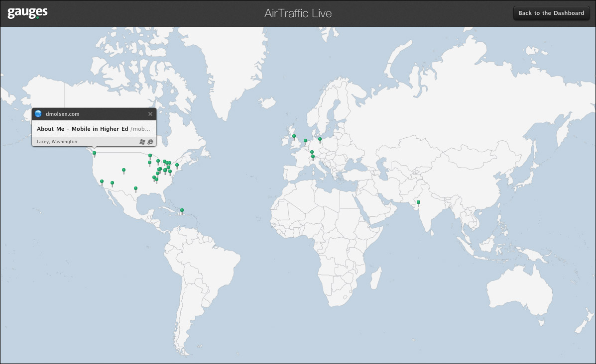Click the Internet Explorer icon in popup
Image resolution: width=596 pixels, height=364 pixels.
[150, 142]
